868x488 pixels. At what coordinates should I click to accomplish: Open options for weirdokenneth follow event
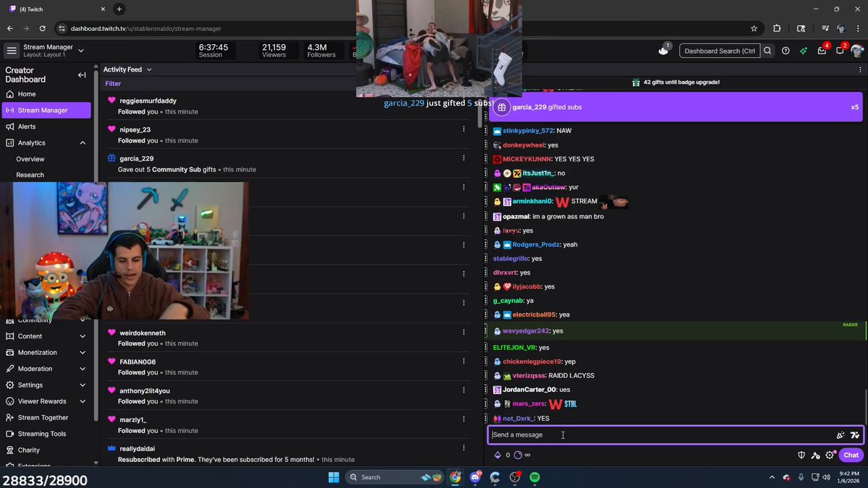[464, 332]
